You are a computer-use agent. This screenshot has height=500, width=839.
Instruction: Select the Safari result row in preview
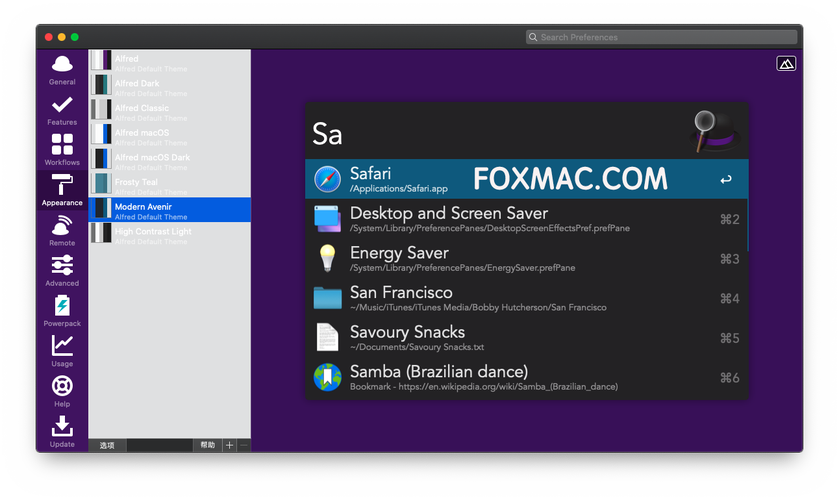tap(526, 180)
